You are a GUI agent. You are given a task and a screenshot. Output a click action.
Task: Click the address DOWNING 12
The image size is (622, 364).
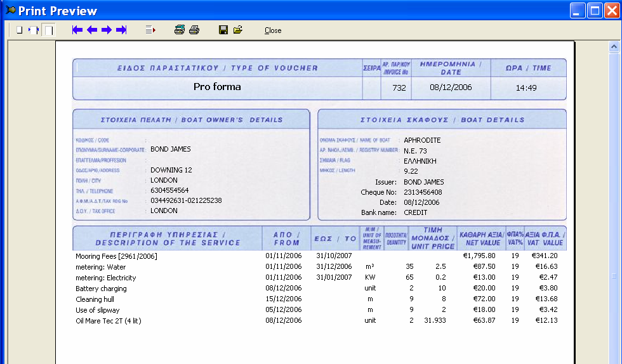pyautogui.click(x=171, y=170)
